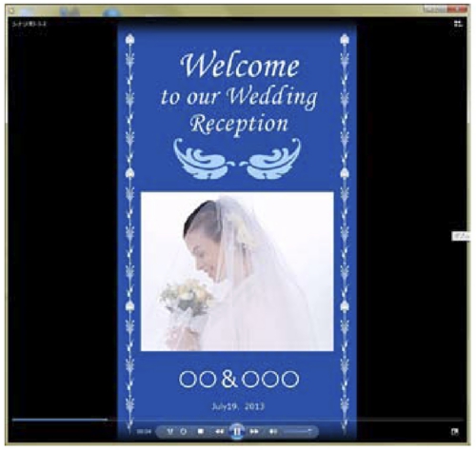Close the media player window
The image size is (476, 450).
[457, 10]
